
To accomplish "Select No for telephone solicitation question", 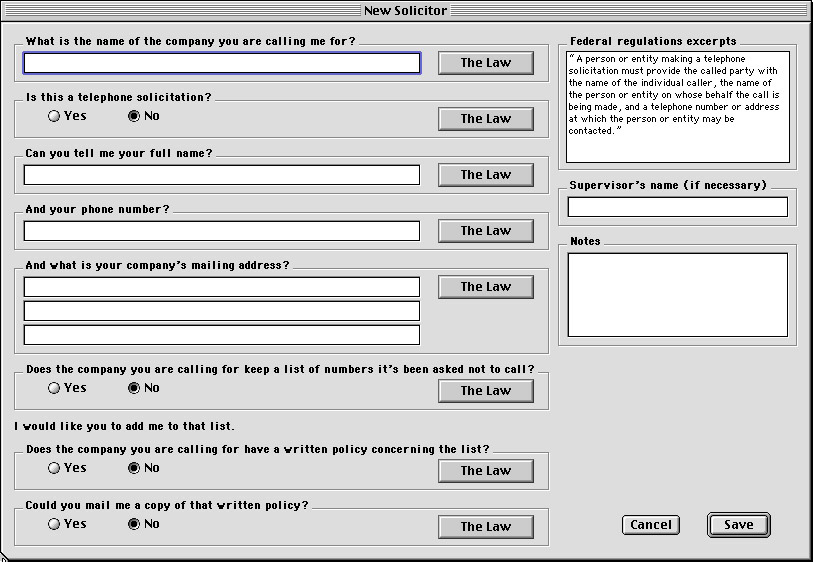I will point(134,116).
